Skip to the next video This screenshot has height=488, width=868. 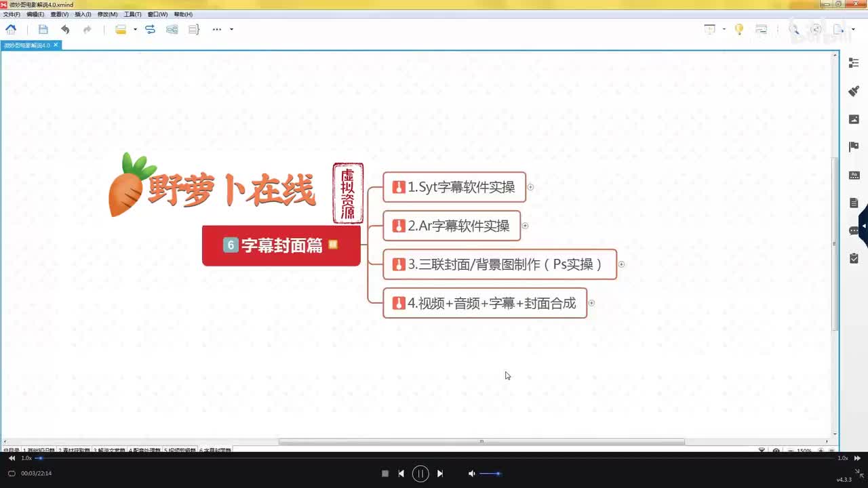coord(439,474)
